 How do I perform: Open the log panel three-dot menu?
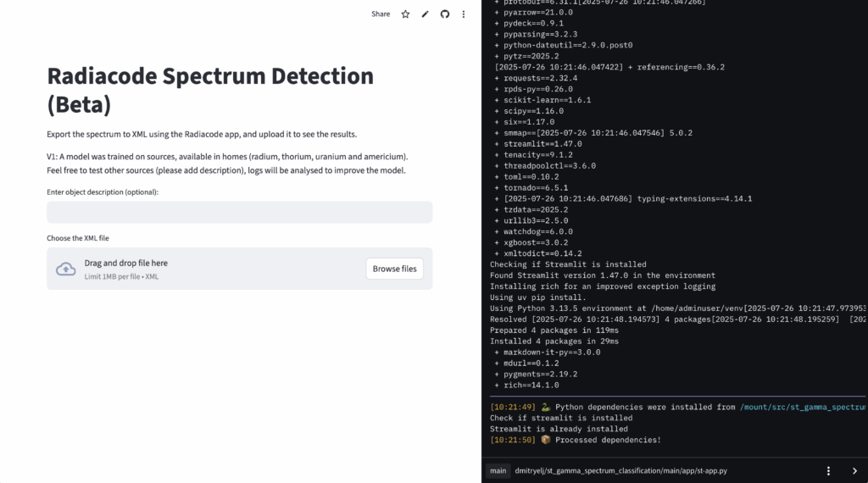click(x=828, y=470)
